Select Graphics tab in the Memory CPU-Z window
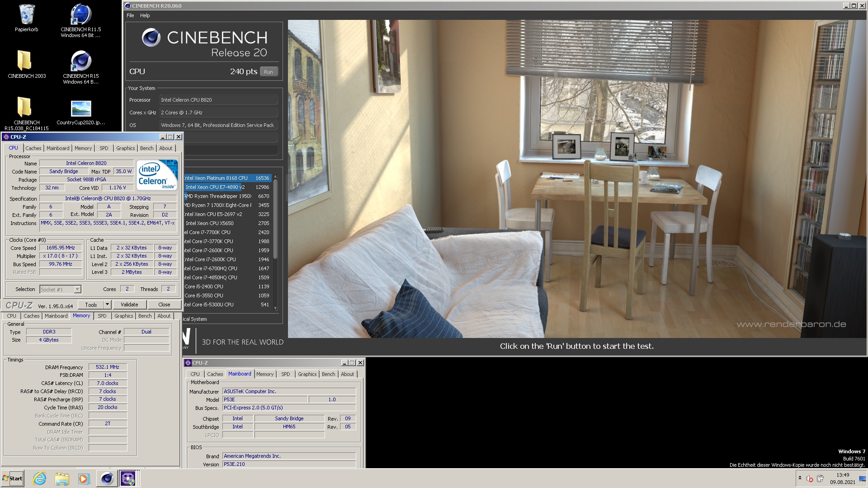This screenshot has width=868, height=488. (123, 316)
